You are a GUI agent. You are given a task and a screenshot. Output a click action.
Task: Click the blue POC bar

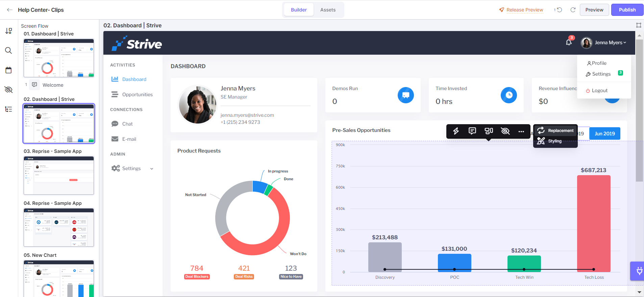click(454, 263)
